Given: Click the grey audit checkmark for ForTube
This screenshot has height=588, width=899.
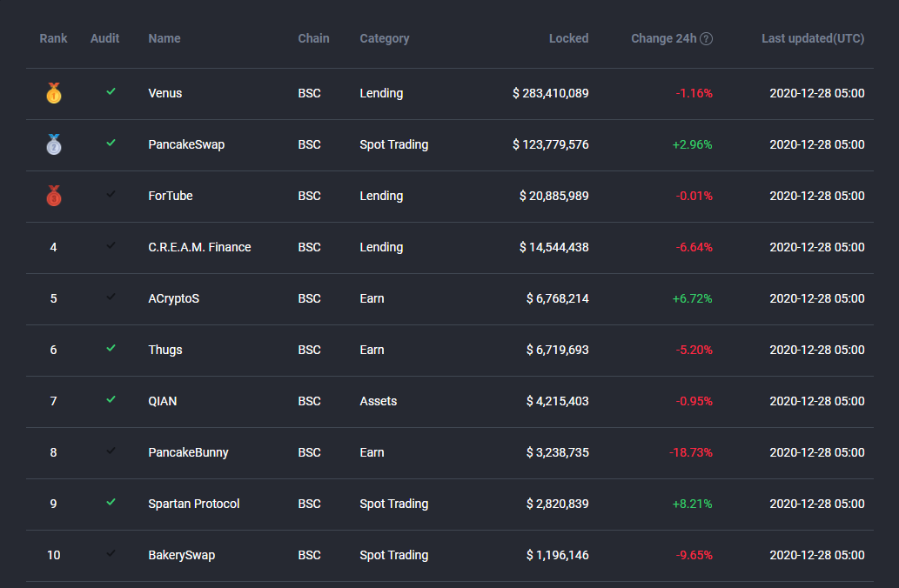Looking at the screenshot, I should 111,194.
